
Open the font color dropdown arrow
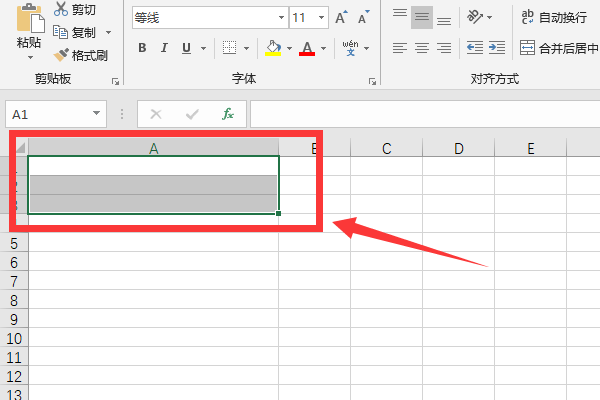pos(324,48)
